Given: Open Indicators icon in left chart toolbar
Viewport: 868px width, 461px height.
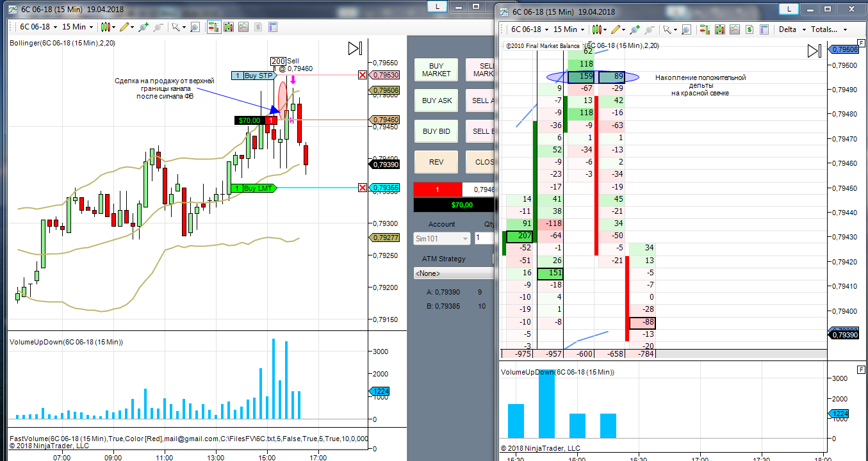Looking at the screenshot, I should [243, 27].
